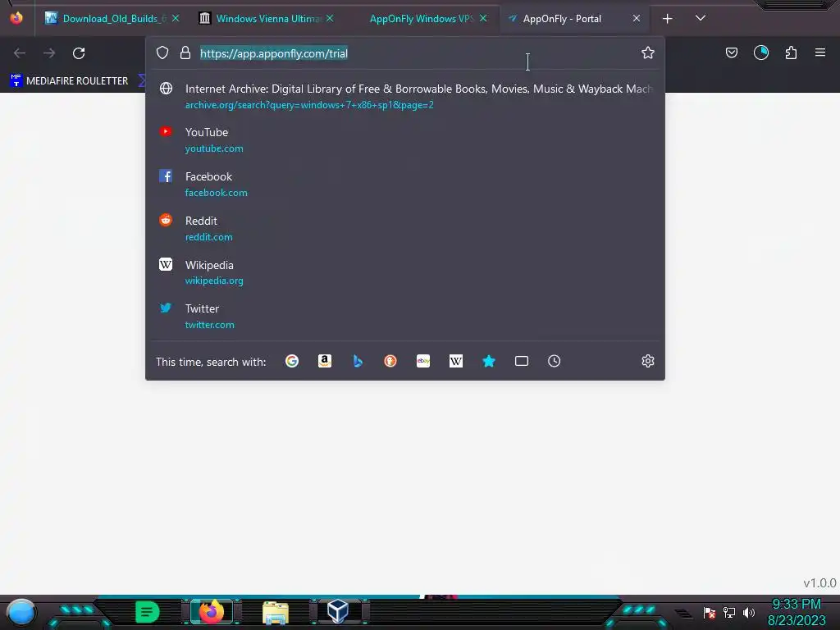Image resolution: width=840 pixels, height=630 pixels.
Task: Close the AppOnFly - Portal tab
Action: [637, 18]
